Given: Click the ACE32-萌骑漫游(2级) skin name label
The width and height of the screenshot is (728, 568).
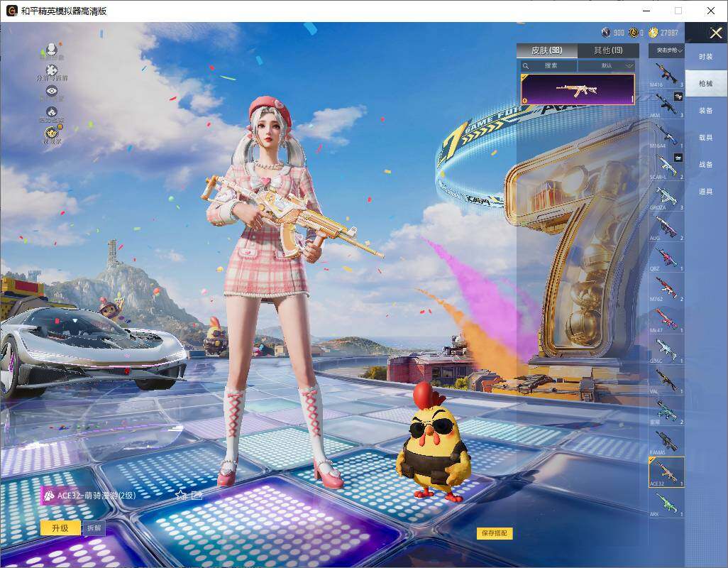Looking at the screenshot, I should (x=96, y=496).
